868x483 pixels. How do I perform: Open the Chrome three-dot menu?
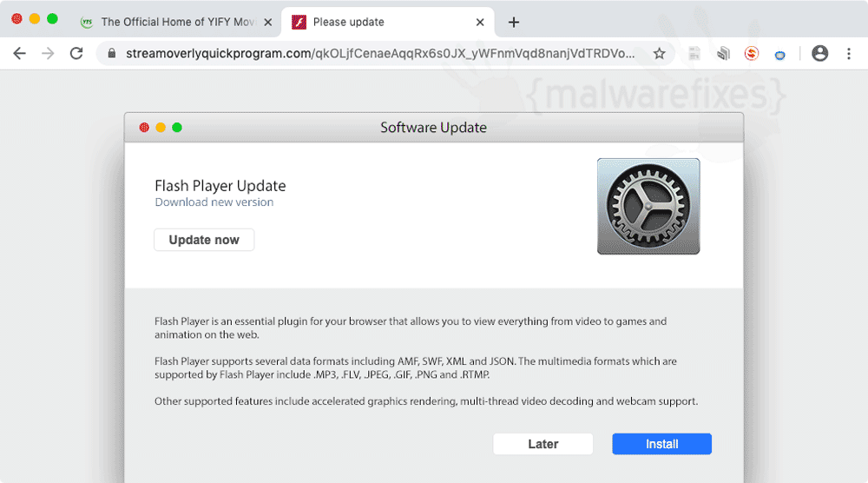tap(849, 53)
